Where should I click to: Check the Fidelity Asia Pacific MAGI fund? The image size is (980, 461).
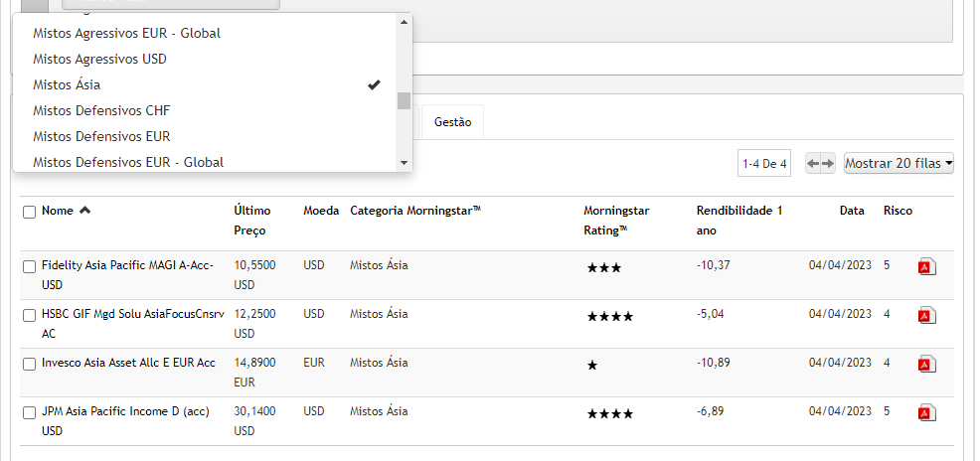pos(30,267)
